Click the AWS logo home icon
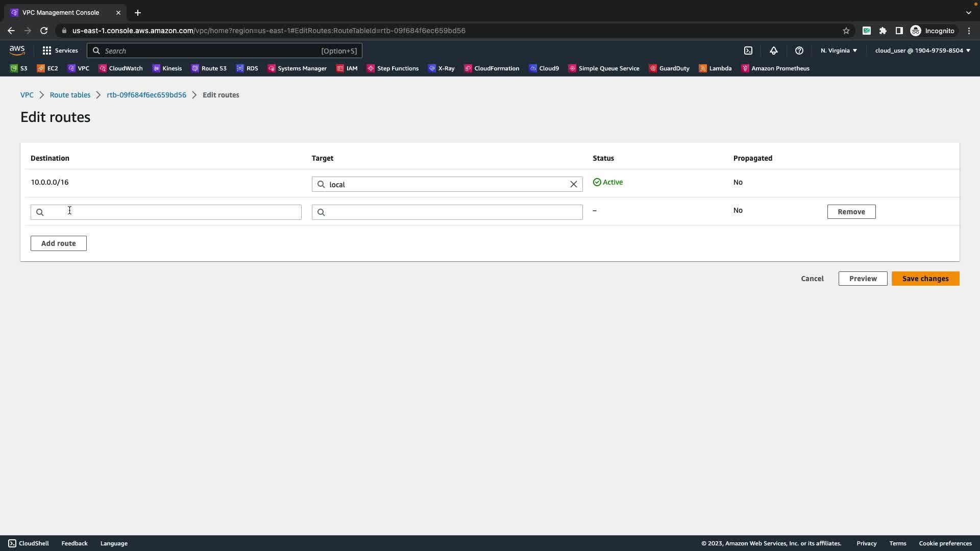980x551 pixels. click(17, 50)
